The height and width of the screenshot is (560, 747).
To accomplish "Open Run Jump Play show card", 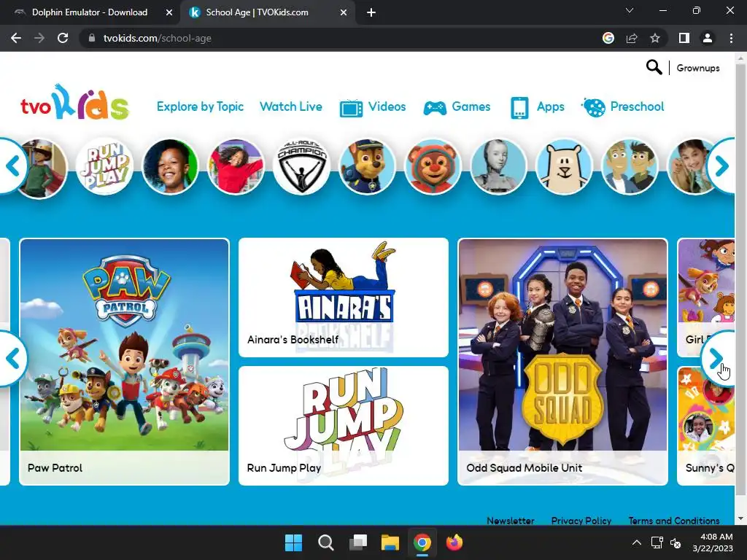I will point(344,426).
